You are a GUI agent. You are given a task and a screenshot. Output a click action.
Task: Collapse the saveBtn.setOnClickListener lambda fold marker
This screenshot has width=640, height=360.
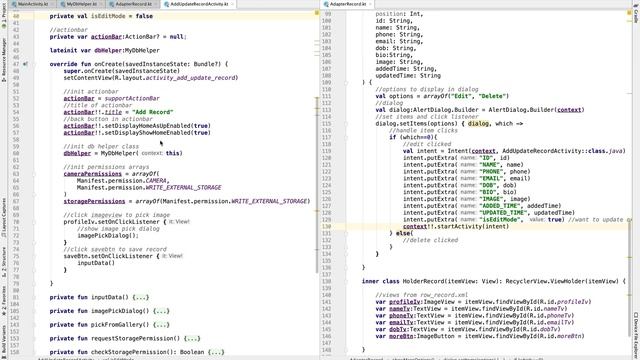tap(34, 256)
